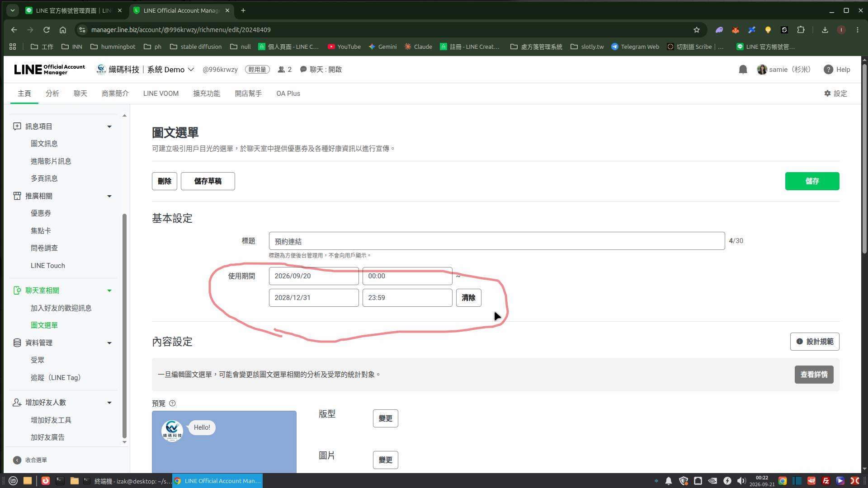Bookmark this page with star icon
This screenshot has height=488, width=868.
[x=696, y=30]
